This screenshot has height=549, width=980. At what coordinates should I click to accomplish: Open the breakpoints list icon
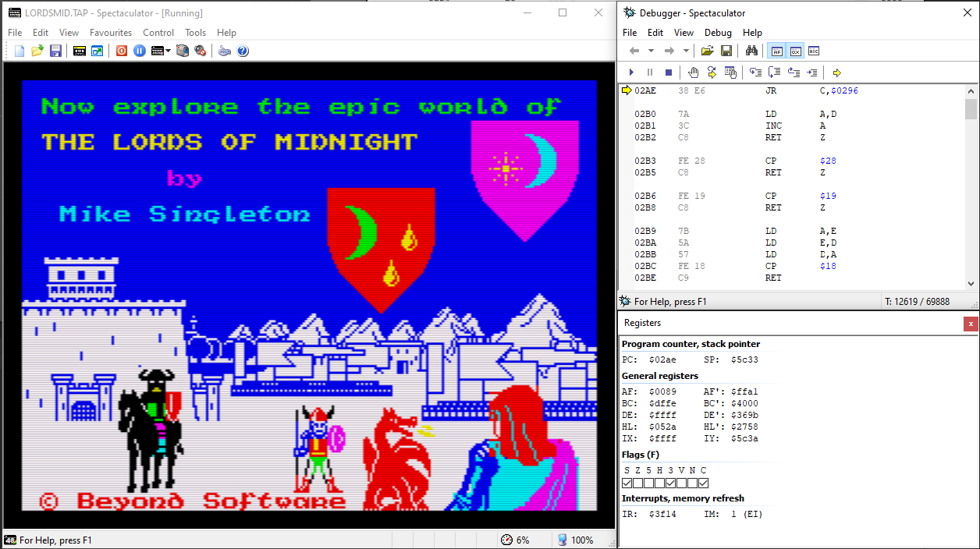coord(730,73)
